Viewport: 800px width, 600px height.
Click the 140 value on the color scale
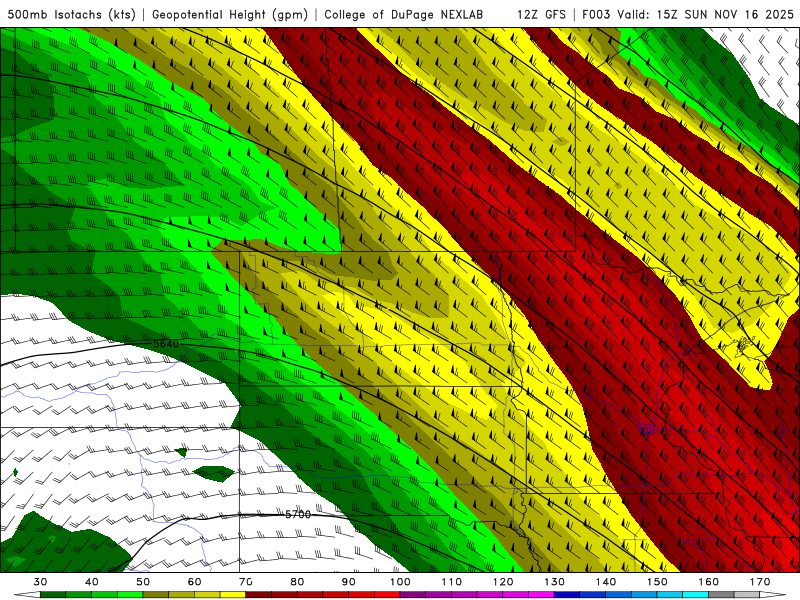click(606, 582)
